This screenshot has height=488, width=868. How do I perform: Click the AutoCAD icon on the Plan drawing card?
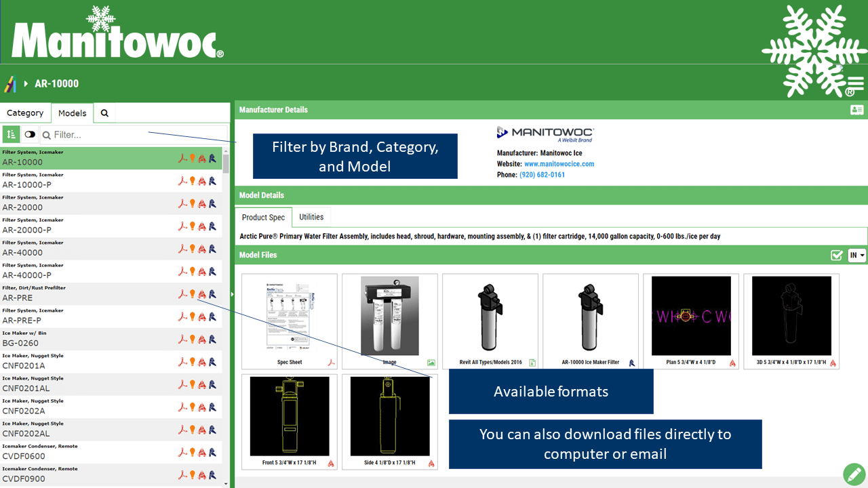pyautogui.click(x=733, y=363)
